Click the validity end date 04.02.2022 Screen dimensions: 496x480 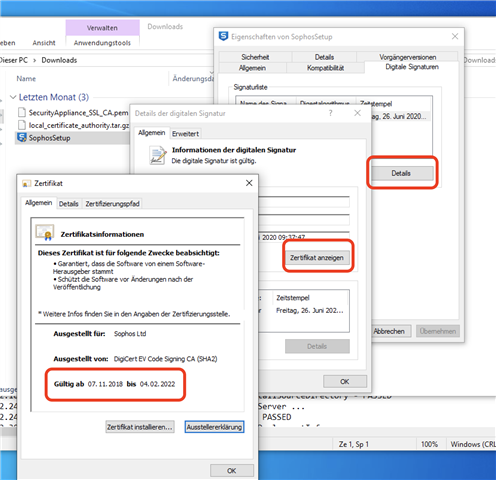(157, 384)
